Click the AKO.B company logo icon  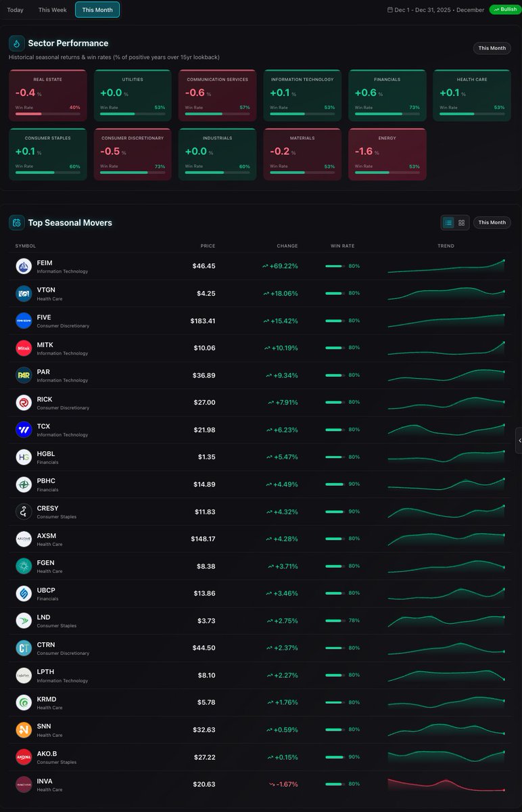point(24,758)
